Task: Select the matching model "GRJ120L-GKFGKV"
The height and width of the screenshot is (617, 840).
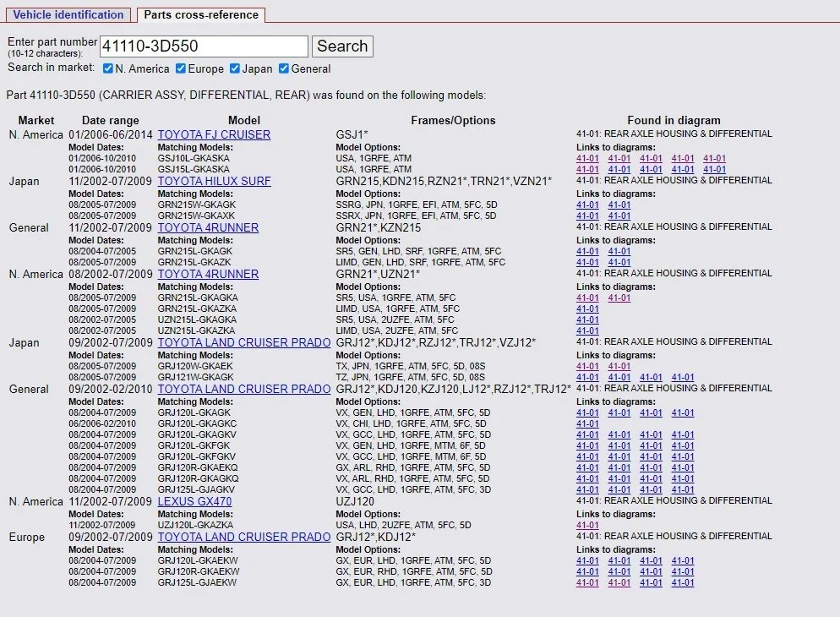Action: point(197,457)
